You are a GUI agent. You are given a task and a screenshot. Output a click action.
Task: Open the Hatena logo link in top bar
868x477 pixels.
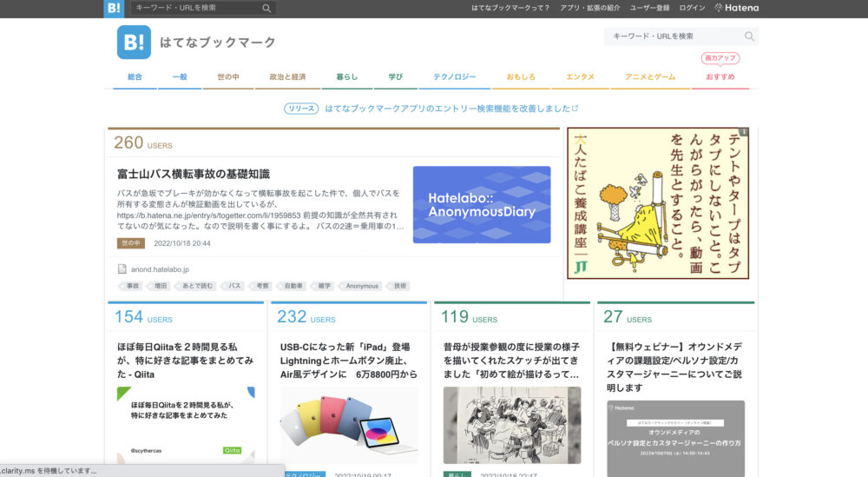[737, 8]
